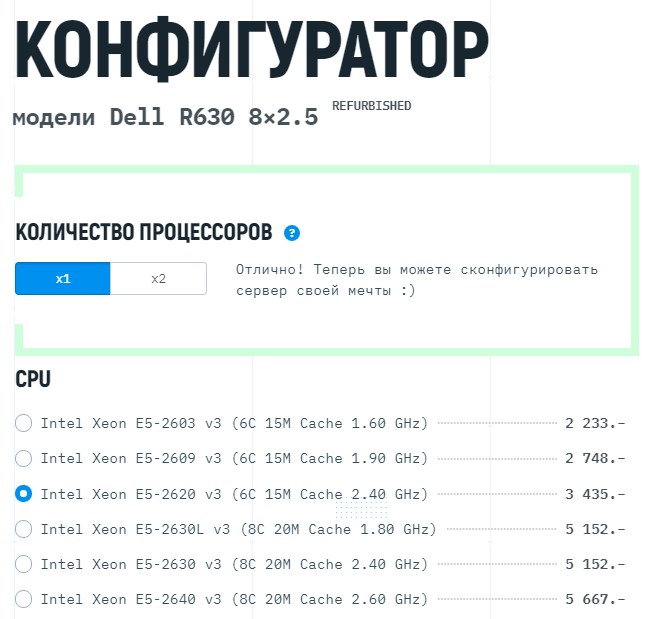Select the x1 processor count option

coord(63,279)
